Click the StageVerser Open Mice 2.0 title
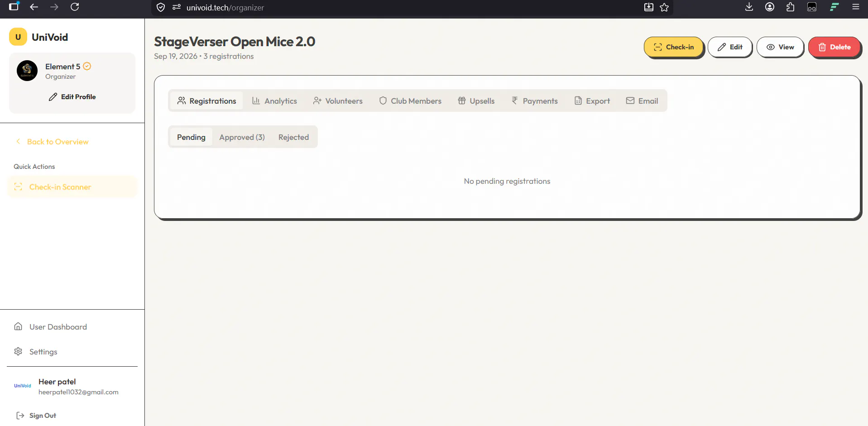 (235, 42)
